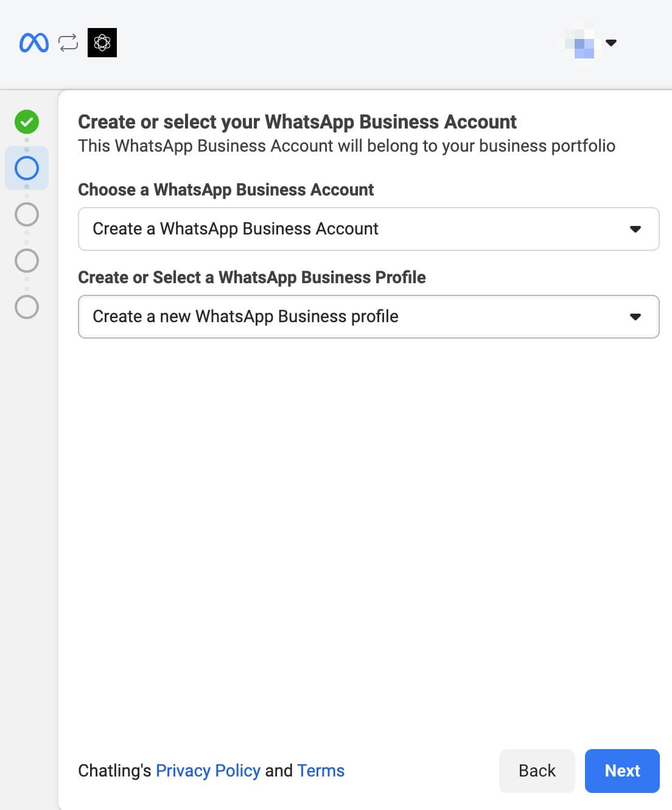Click the business portfolio description text
The image size is (672, 810).
[x=346, y=146]
